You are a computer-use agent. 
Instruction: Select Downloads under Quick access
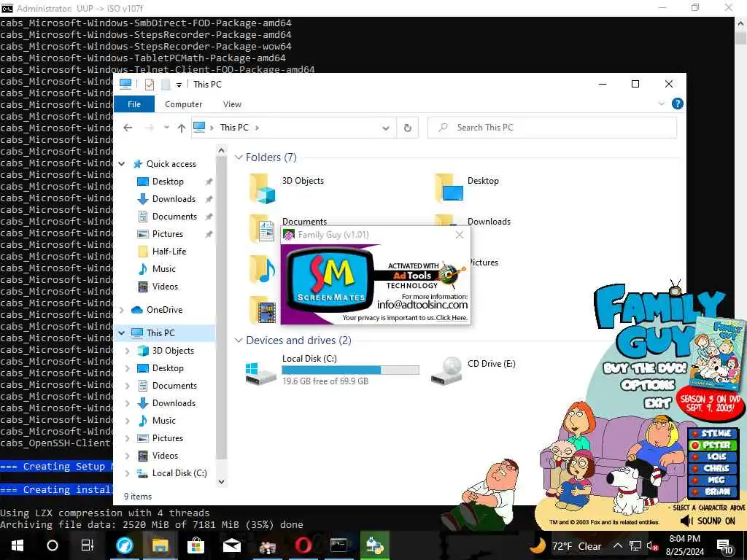click(174, 199)
